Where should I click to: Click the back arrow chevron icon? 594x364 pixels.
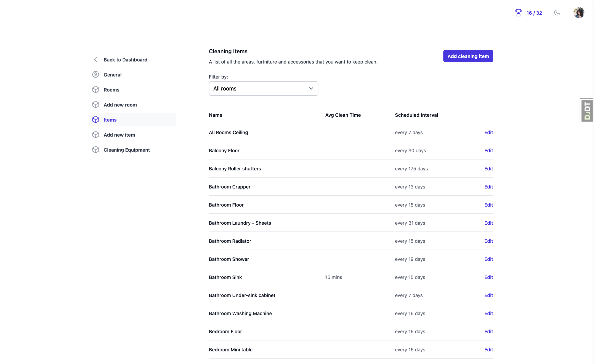96,60
